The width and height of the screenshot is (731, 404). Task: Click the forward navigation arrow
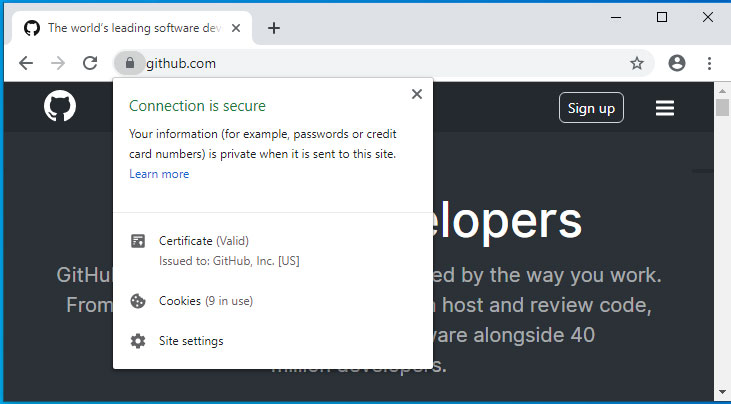tap(58, 63)
